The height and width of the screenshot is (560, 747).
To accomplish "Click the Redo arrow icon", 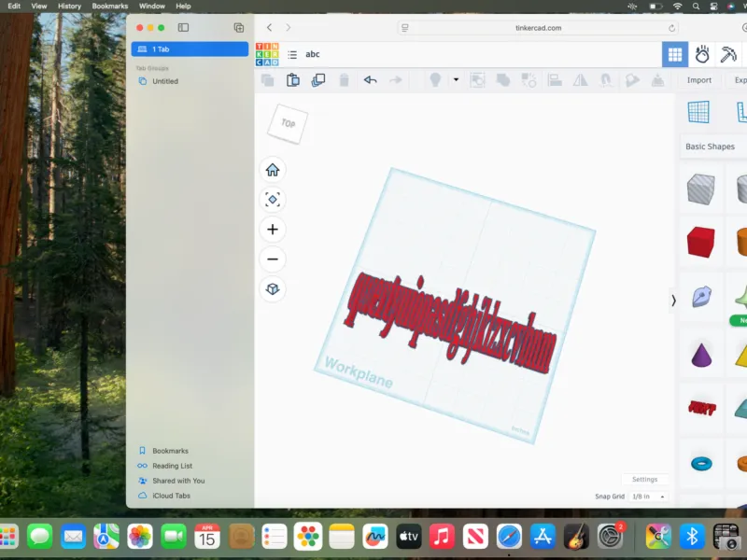I will (395, 80).
